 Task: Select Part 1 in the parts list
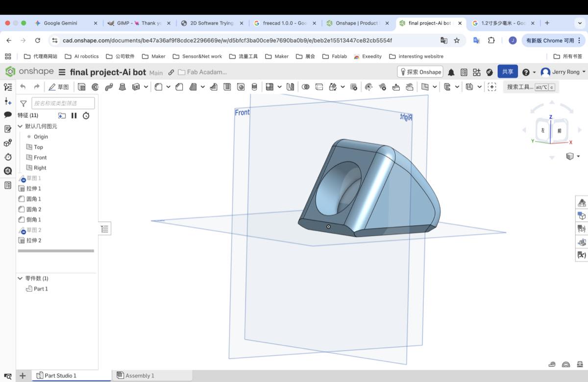pyautogui.click(x=41, y=289)
